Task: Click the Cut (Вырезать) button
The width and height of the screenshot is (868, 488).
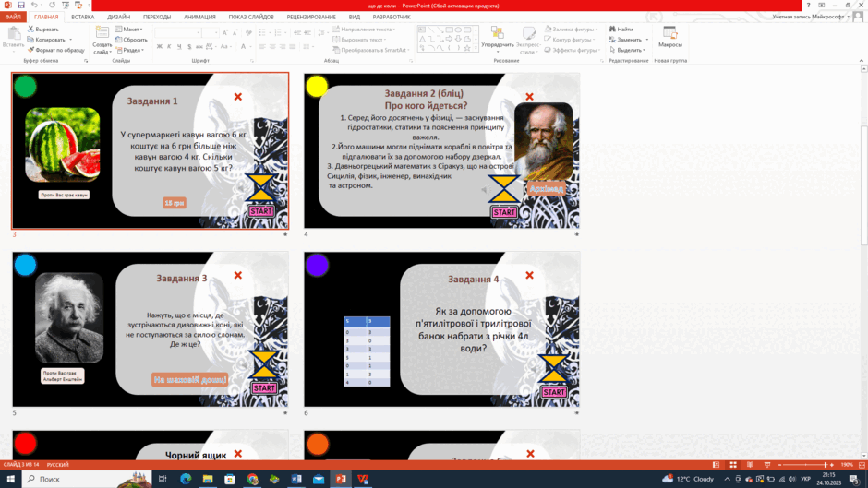Action: pos(43,29)
